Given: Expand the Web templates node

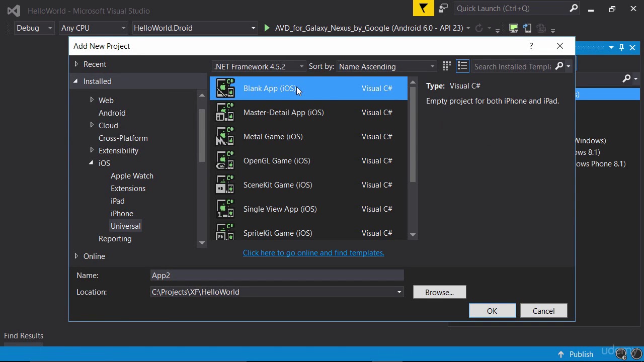Looking at the screenshot, I should coord(92,100).
